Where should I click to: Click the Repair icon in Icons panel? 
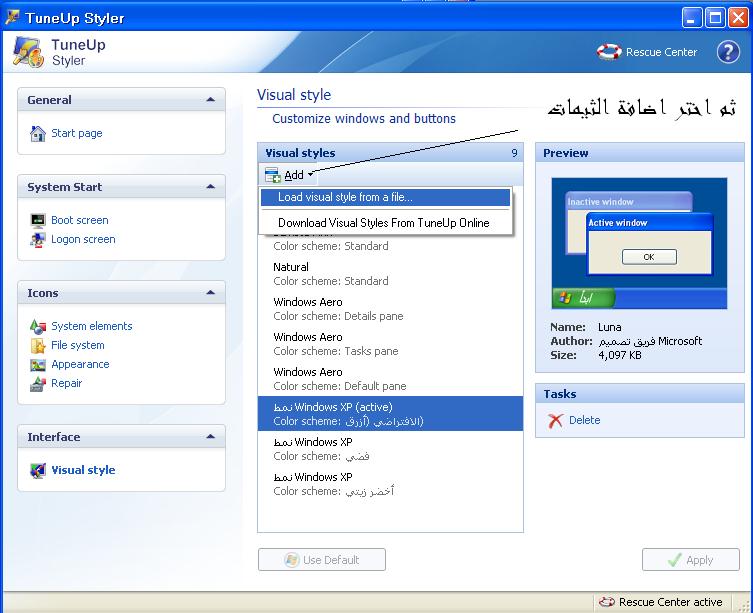click(x=37, y=384)
